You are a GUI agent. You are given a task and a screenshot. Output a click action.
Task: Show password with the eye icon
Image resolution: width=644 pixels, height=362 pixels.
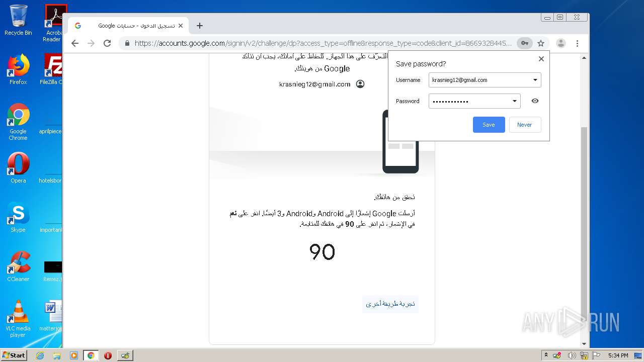pyautogui.click(x=535, y=101)
